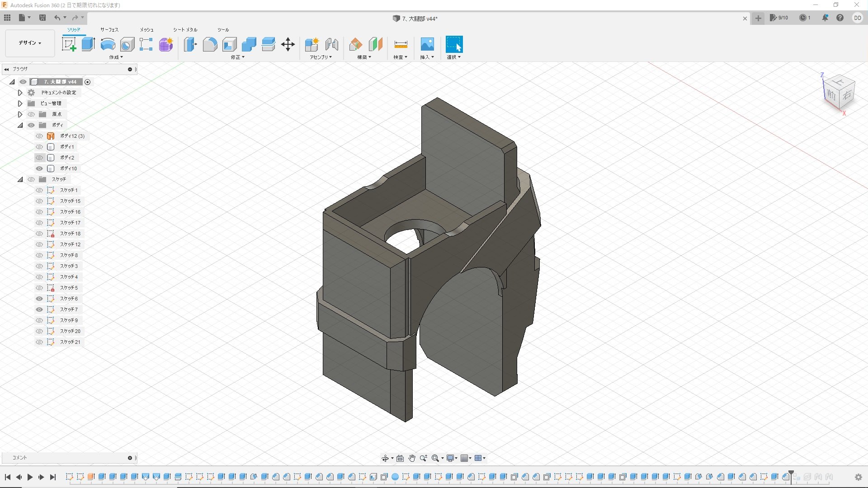868x488 pixels.
Task: Select the Extrude tool icon
Action: tap(88, 44)
